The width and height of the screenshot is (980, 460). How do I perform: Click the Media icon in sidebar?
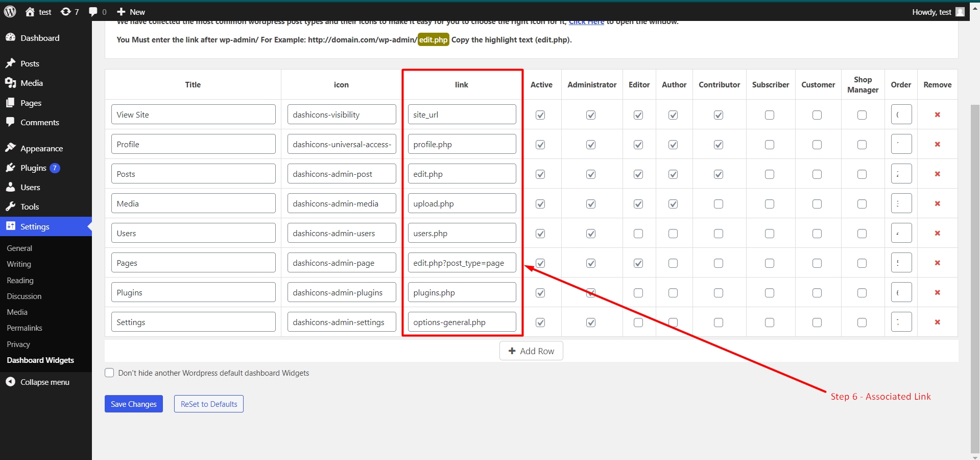point(10,83)
